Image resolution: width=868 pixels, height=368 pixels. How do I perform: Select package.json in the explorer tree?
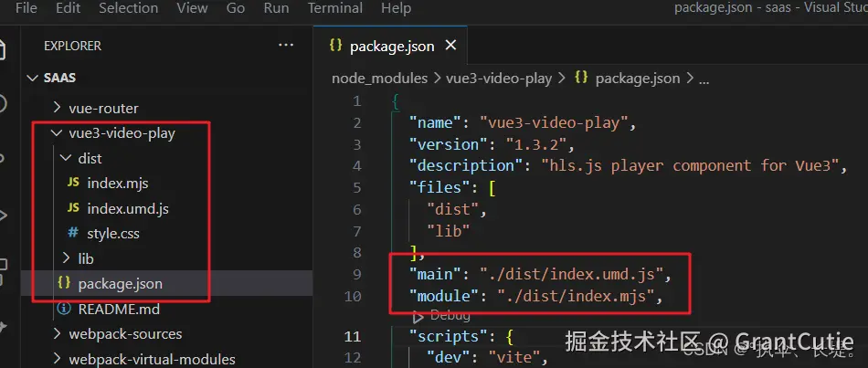166,284
